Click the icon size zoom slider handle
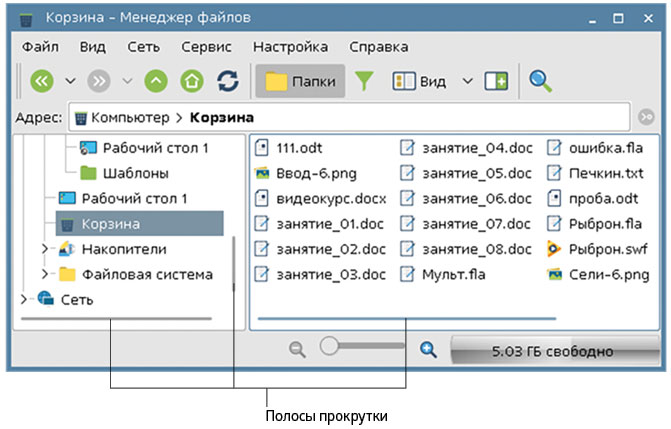The height and width of the screenshot is (429, 671). pos(330,346)
